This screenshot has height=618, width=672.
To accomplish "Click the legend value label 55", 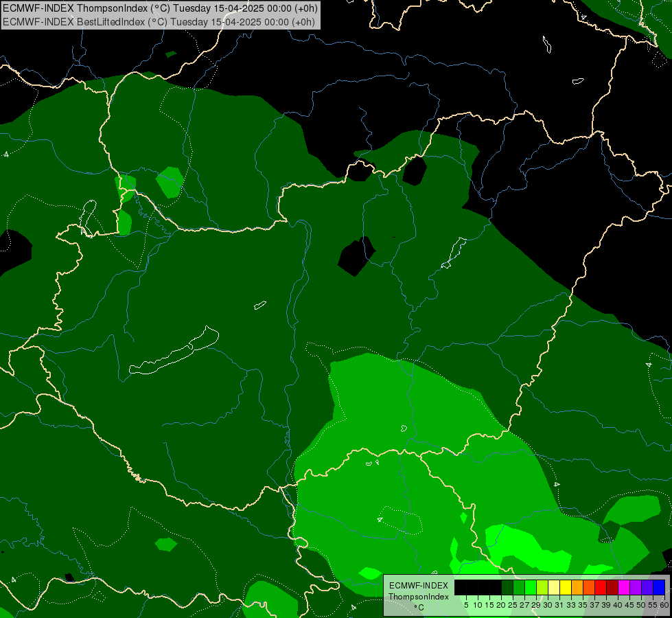I will coord(653,605).
